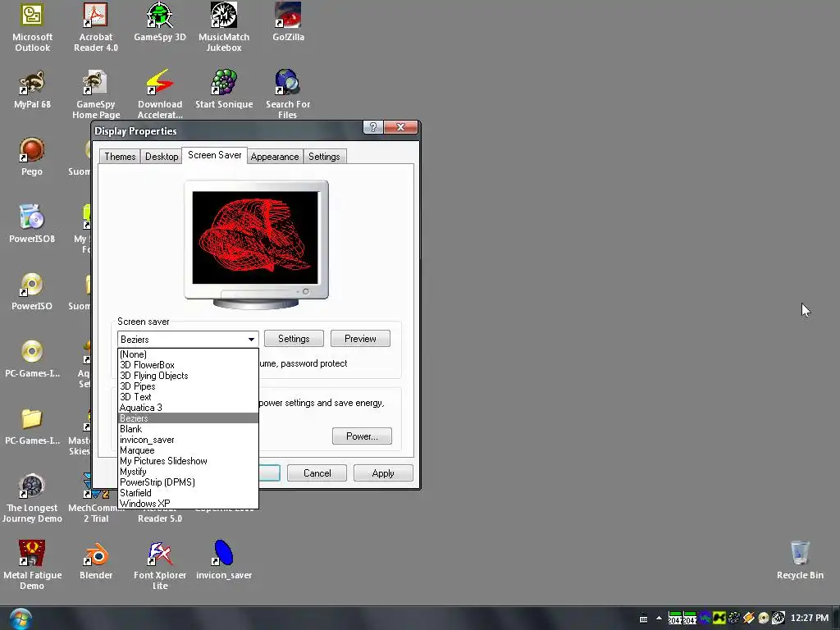Click the monitor screen saver preview
The height and width of the screenshot is (630, 840).
255,237
